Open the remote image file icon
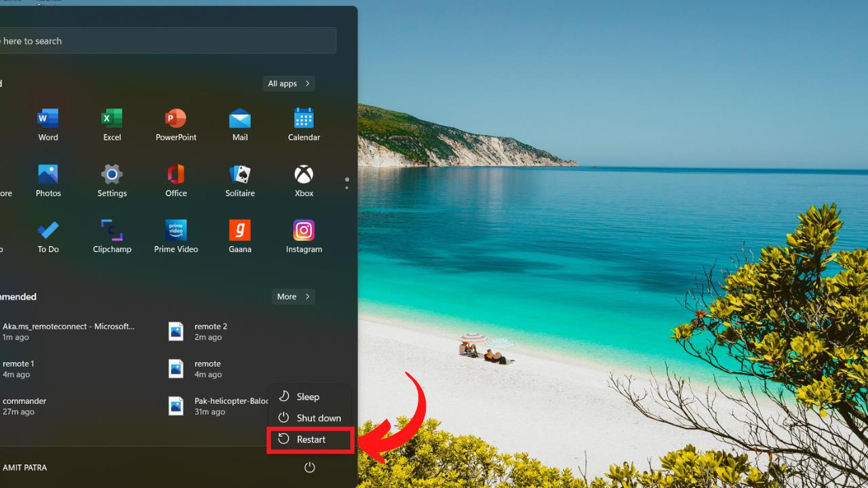This screenshot has height=488, width=868. point(176,368)
